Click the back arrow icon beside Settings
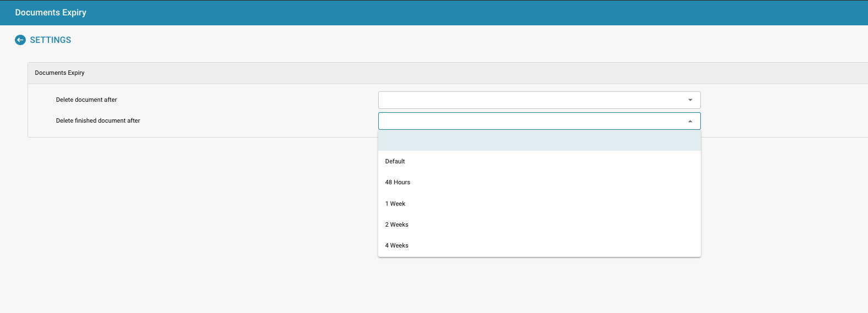 (x=20, y=40)
